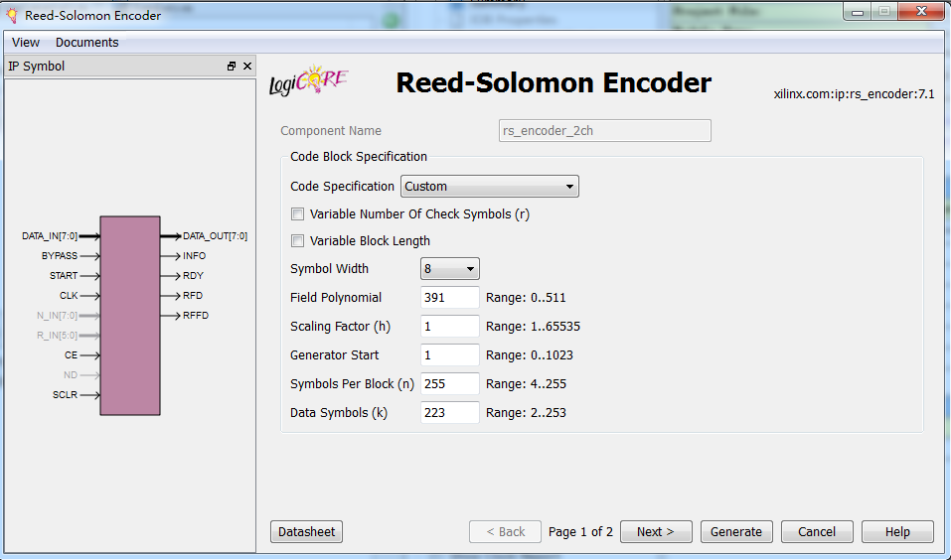Image resolution: width=951 pixels, height=560 pixels.
Task: Close the Reed-Solomon Encoder window
Action: tap(921, 12)
